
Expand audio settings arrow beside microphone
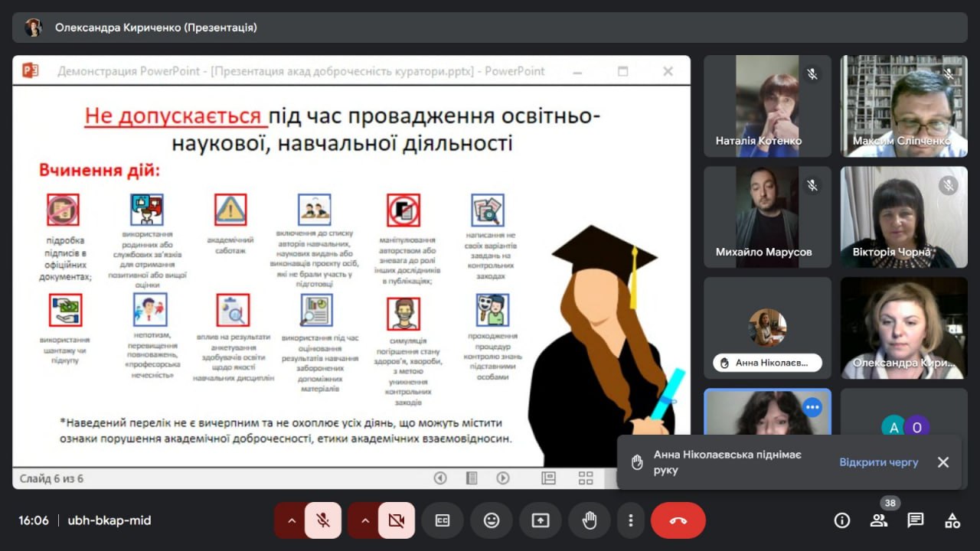click(x=291, y=520)
